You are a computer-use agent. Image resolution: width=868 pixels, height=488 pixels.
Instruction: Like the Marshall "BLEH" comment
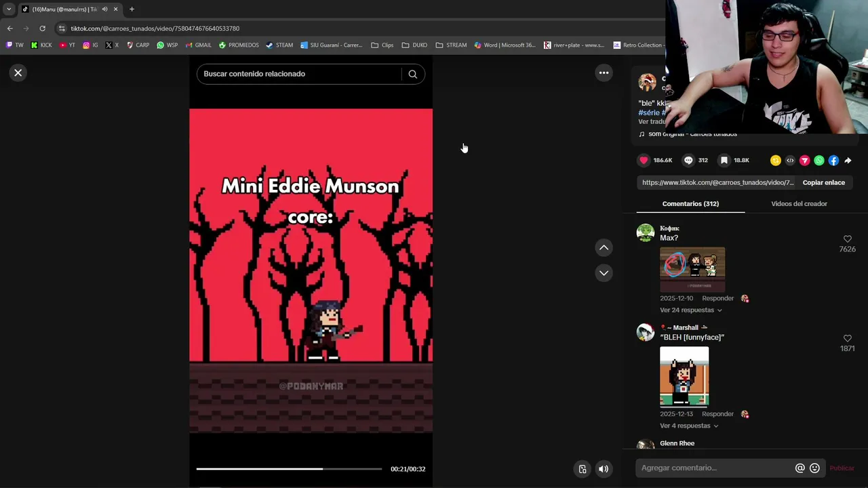[847, 338]
